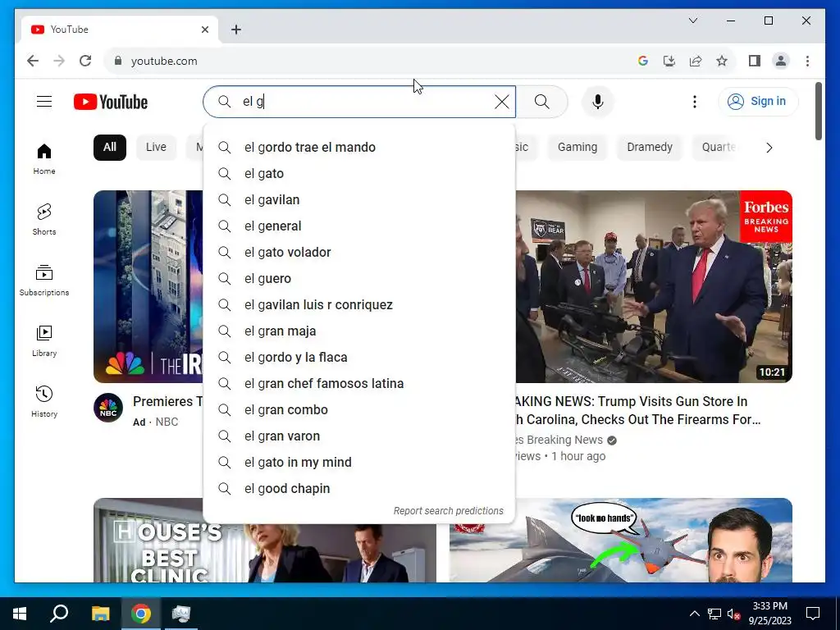
Task: Show more category chips with right arrow
Action: pyautogui.click(x=769, y=148)
